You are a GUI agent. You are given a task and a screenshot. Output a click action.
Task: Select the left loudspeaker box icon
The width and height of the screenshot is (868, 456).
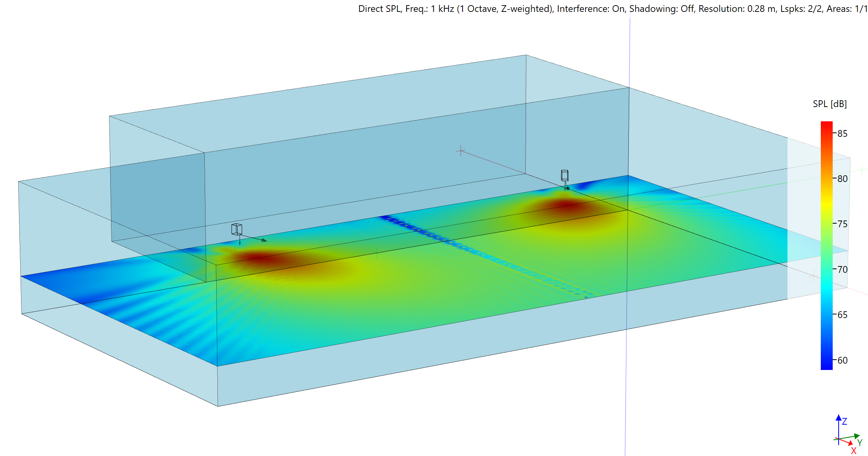click(236, 229)
